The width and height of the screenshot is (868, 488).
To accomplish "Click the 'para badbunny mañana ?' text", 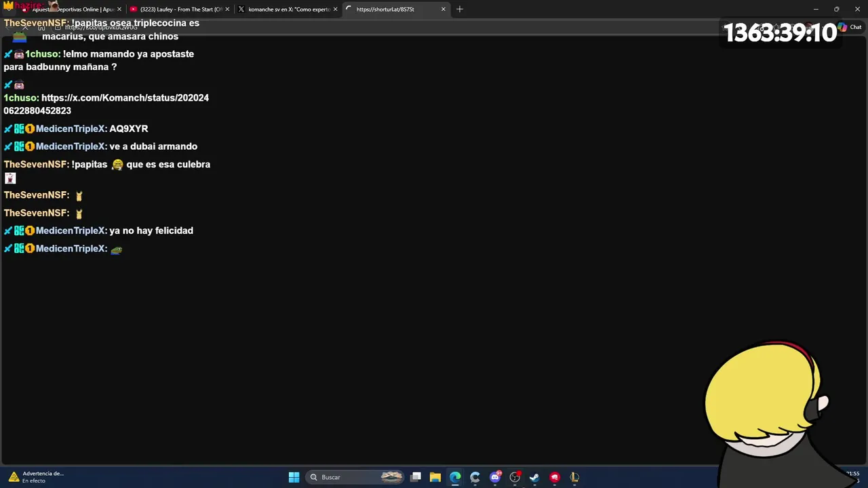I will pos(60,67).
